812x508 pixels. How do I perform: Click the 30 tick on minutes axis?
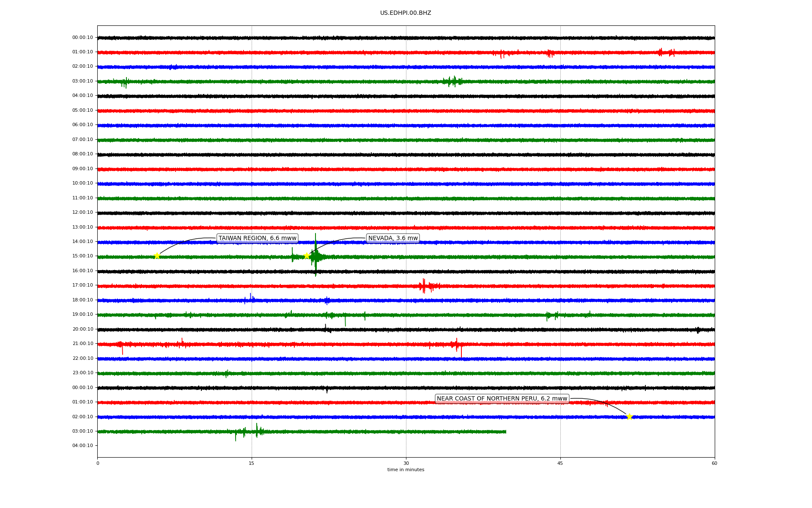pos(406,463)
